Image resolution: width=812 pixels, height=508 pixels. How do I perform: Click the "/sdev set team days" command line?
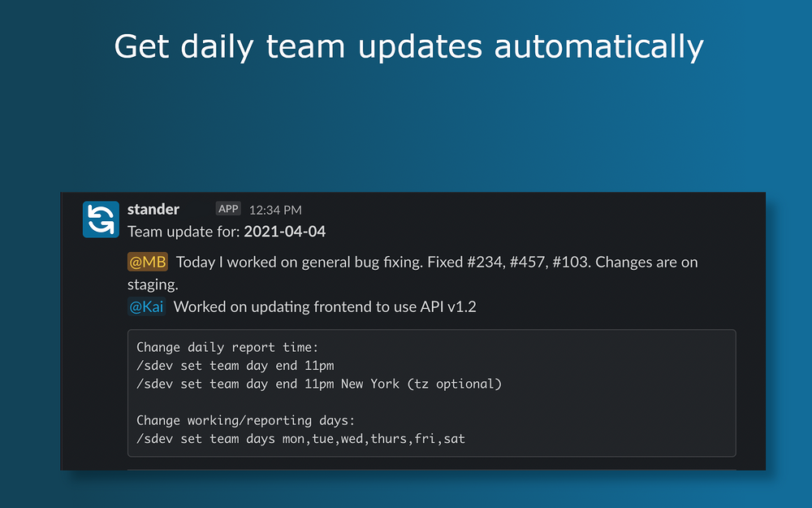[300, 439]
